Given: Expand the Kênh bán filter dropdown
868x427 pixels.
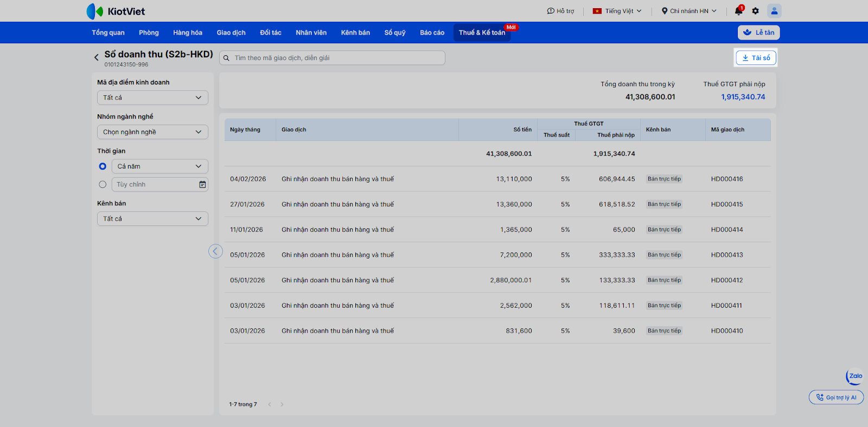Looking at the screenshot, I should [x=152, y=219].
